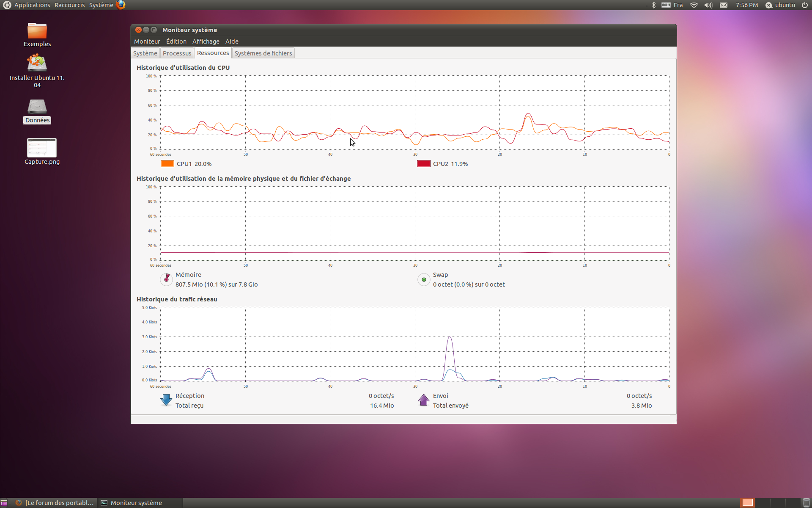This screenshot has width=812, height=508.
Task: Click the Réception blue arrow icon
Action: click(x=166, y=400)
